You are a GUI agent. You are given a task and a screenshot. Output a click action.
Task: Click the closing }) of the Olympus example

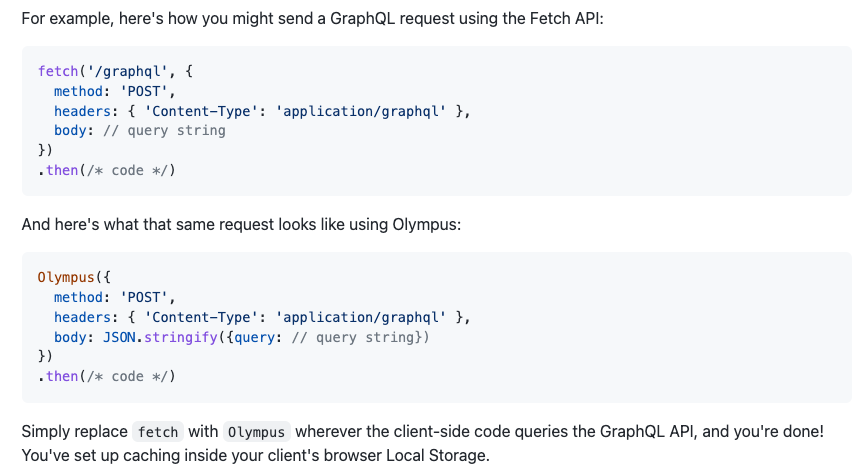[x=45, y=357]
